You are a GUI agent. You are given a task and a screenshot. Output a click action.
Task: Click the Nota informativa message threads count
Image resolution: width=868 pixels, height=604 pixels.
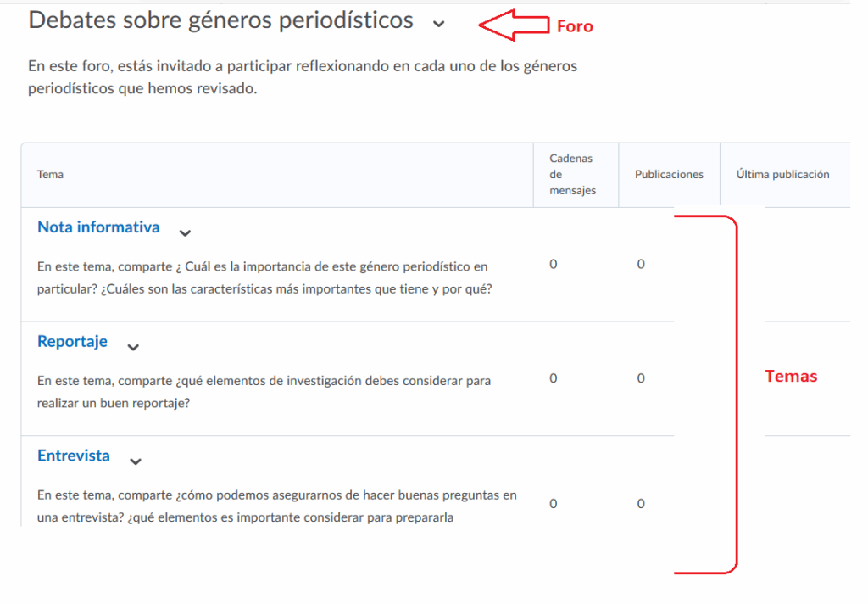click(x=554, y=265)
